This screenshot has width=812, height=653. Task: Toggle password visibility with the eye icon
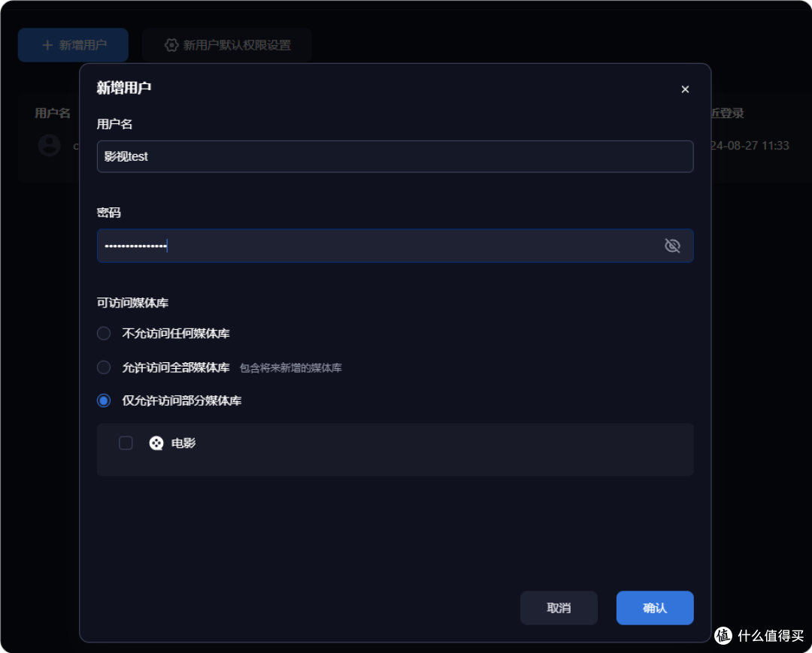(x=673, y=246)
